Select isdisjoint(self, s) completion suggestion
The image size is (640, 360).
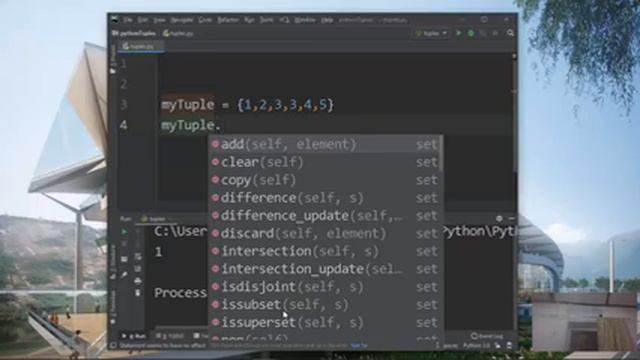pos(325,287)
